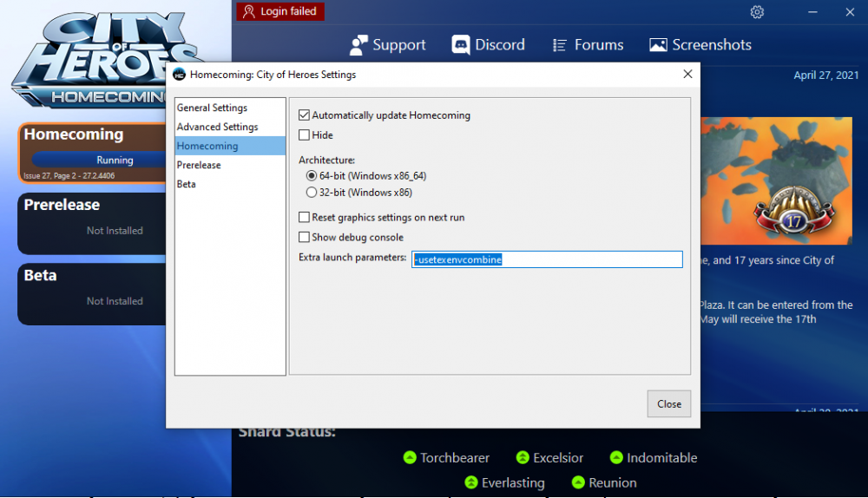
Task: Open General Settings in the sidebar
Action: 212,108
